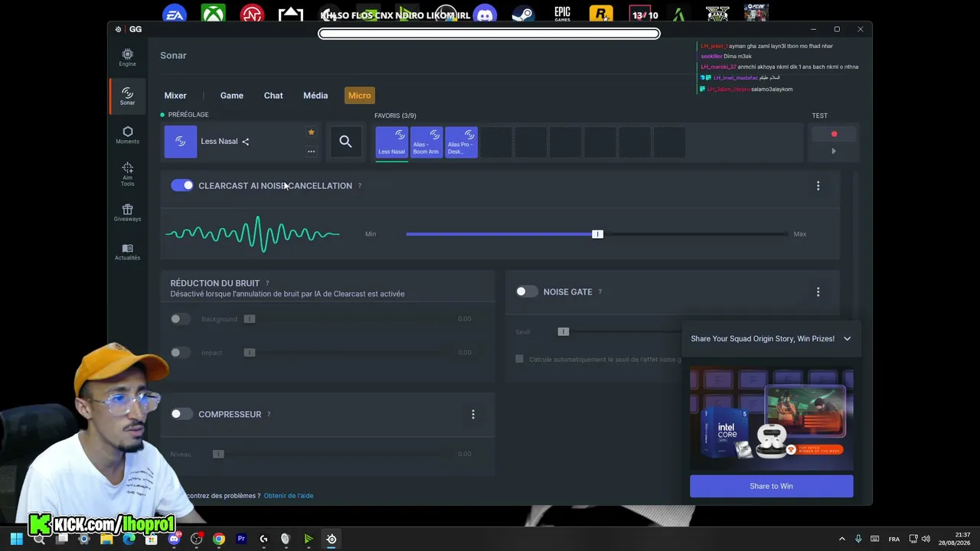This screenshot has width=980, height=551.
Task: Play back the microphone test
Action: click(834, 151)
